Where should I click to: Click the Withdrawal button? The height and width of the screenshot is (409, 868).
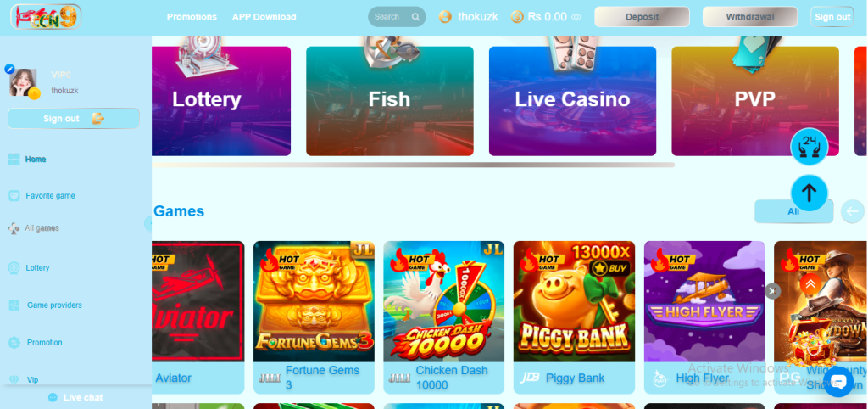[x=750, y=17]
